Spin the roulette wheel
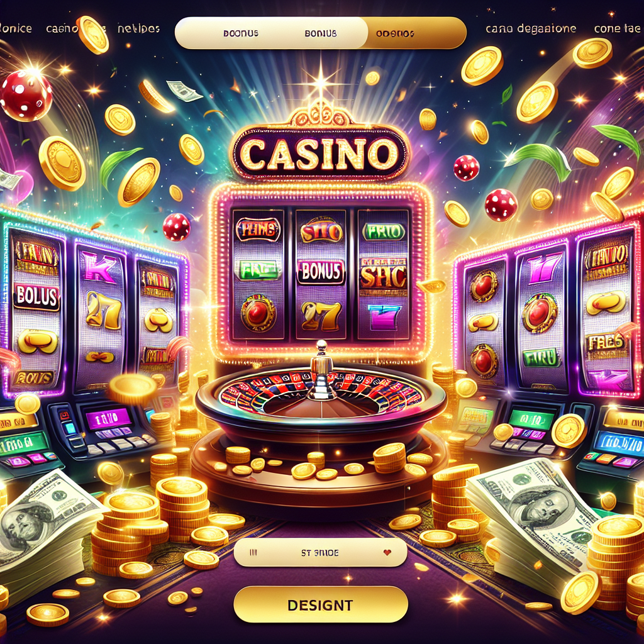This screenshot has width=644, height=644. point(321,394)
